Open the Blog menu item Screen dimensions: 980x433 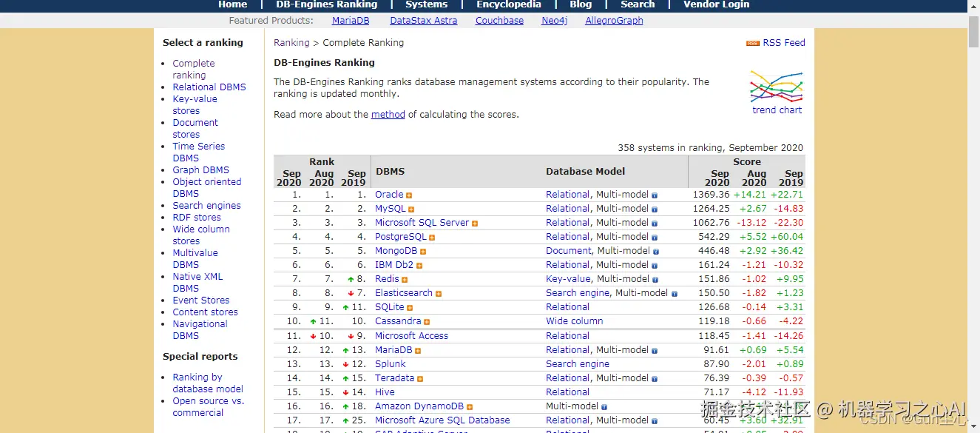pos(581,4)
